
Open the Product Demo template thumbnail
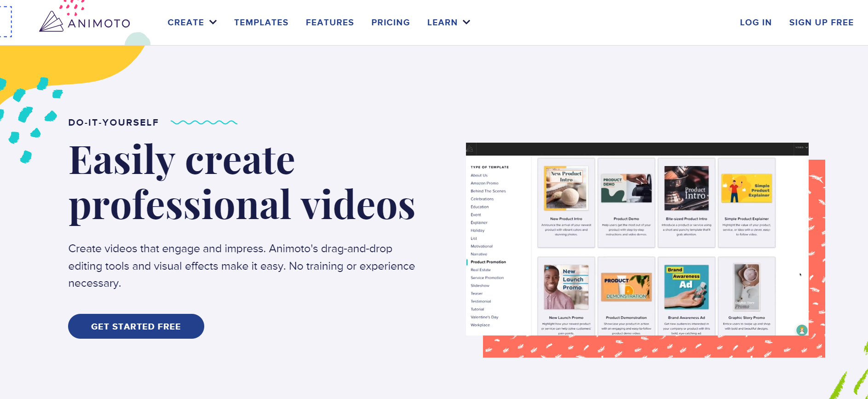(x=627, y=188)
